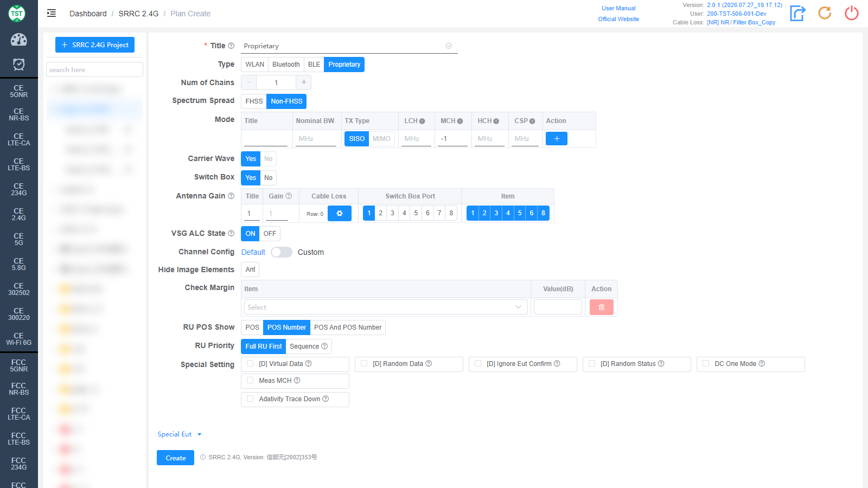Screen dimensions: 868x488
Task: Enable the [D] Virtual Data checkbox
Action: tap(250, 364)
